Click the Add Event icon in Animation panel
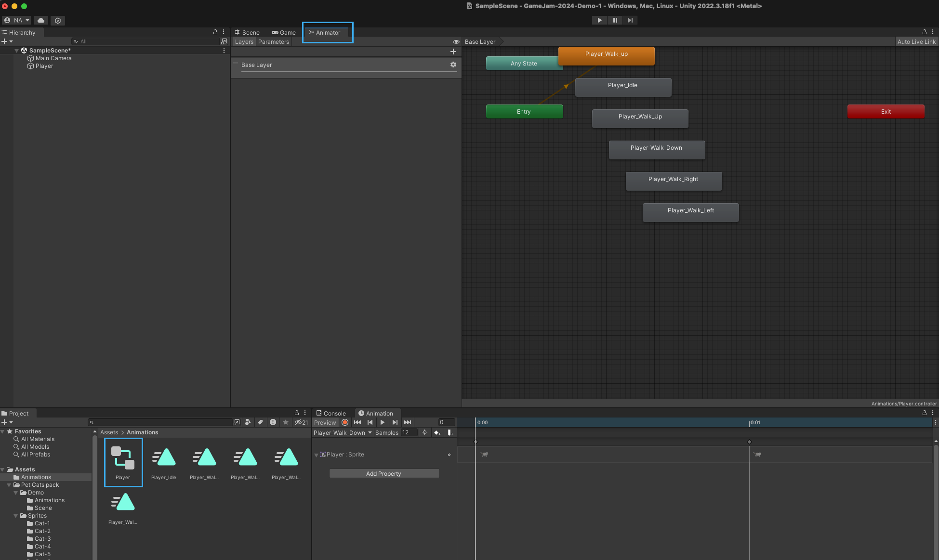 450,432
